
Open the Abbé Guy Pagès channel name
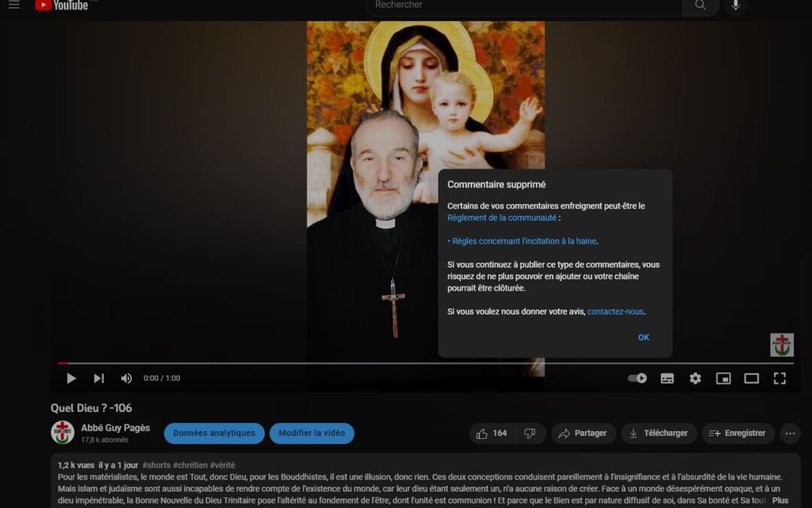click(116, 427)
